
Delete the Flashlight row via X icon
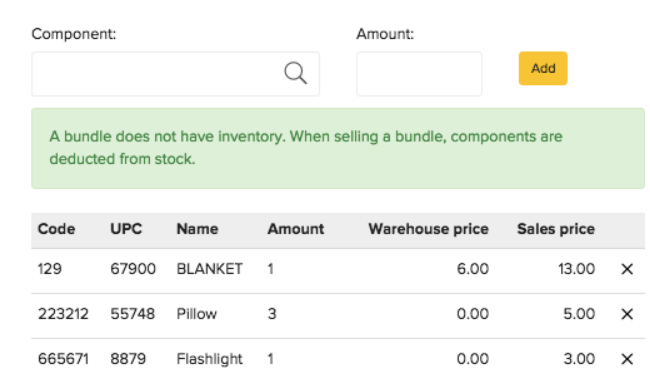point(627,358)
